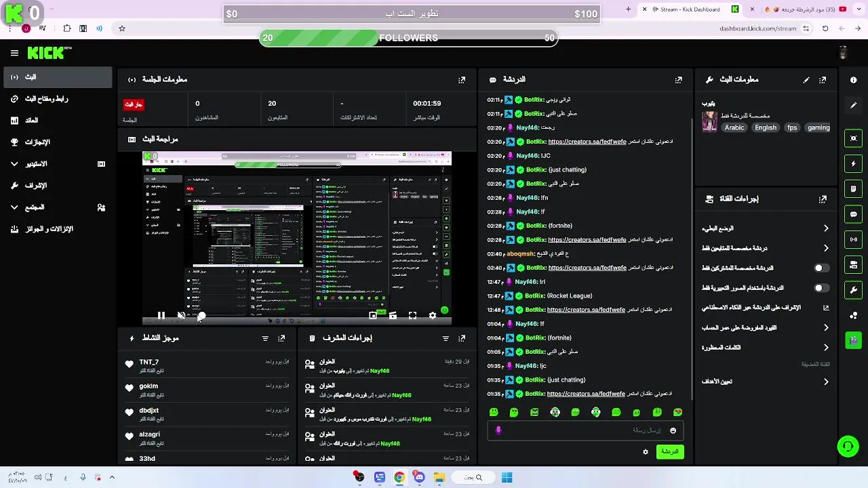Open the emoji picker in chat input

point(673,430)
